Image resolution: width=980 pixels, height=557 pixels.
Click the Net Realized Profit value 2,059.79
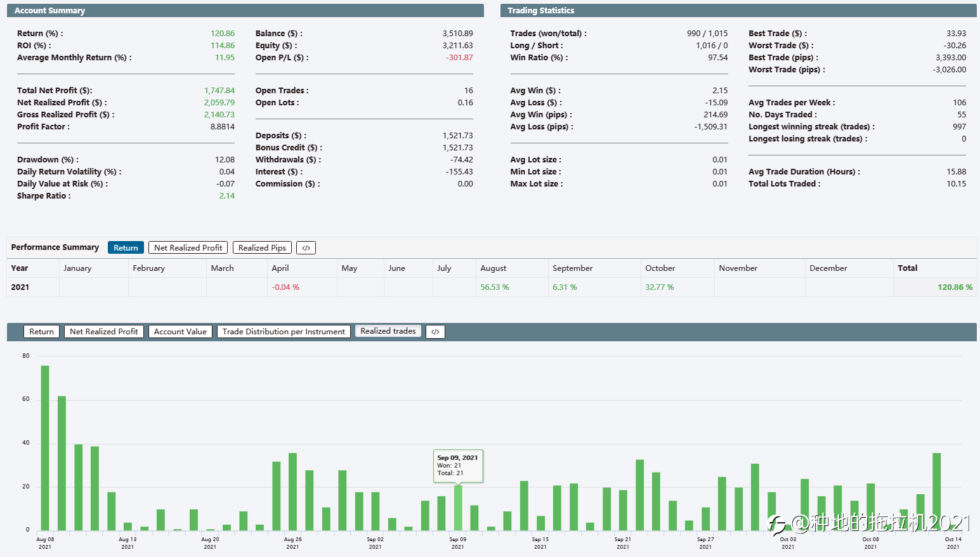(x=219, y=103)
